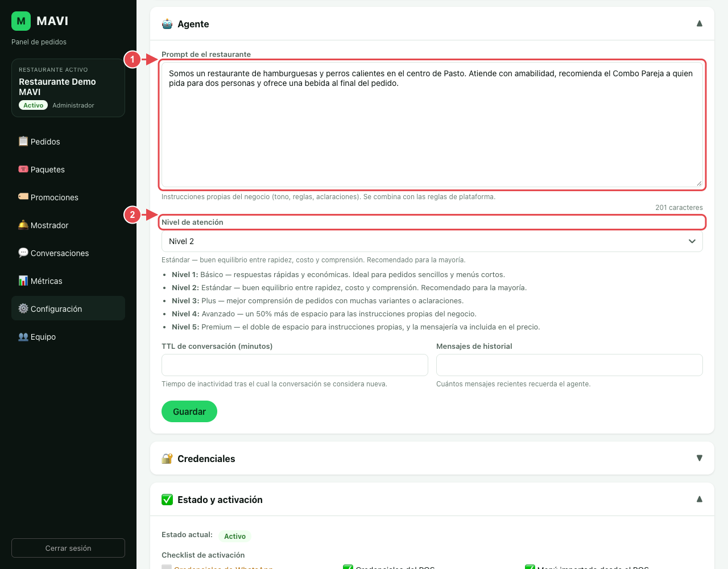
Task: Click the Administrador role label
Action: pyautogui.click(x=73, y=105)
